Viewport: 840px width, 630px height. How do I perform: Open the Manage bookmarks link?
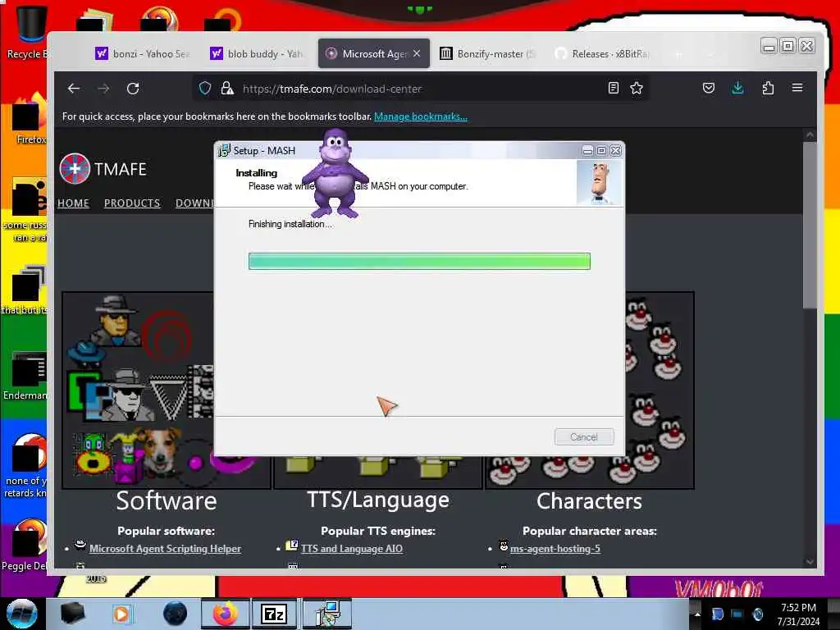pos(421,116)
